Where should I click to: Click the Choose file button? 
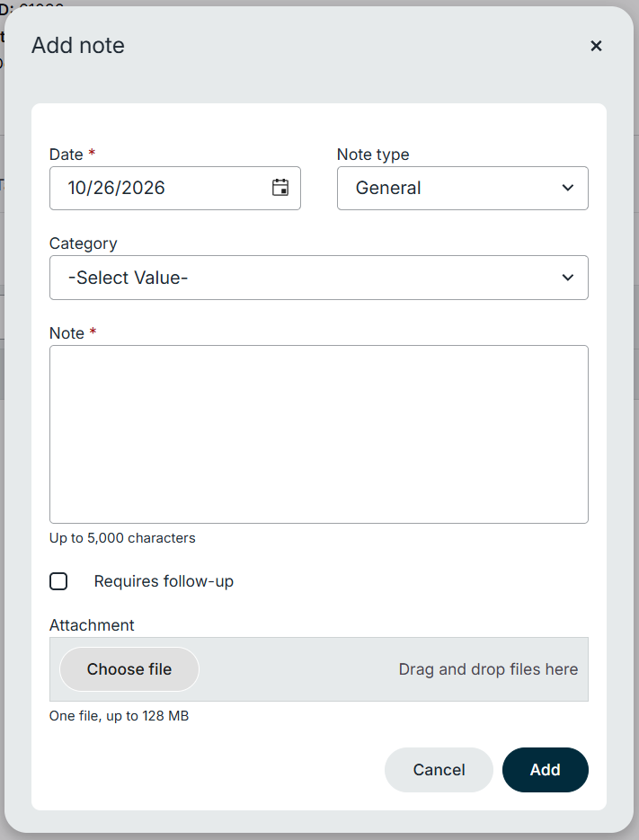(x=129, y=669)
